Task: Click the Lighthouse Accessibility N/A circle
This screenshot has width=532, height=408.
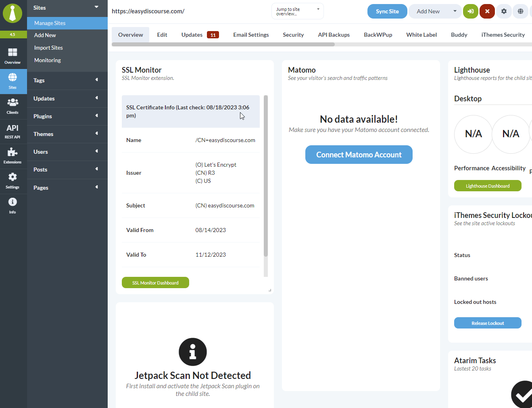Action: coord(511,134)
